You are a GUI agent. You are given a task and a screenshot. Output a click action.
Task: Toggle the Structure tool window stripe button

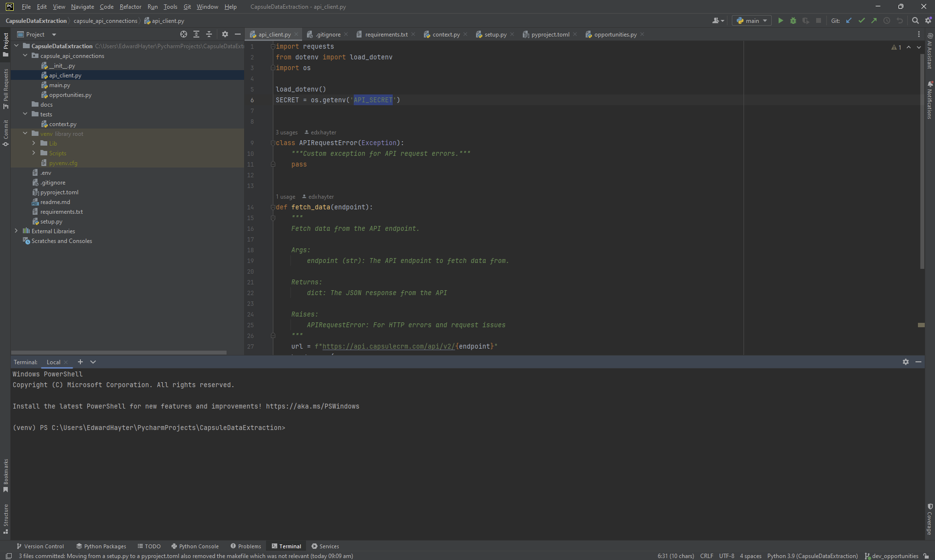tap(6, 518)
